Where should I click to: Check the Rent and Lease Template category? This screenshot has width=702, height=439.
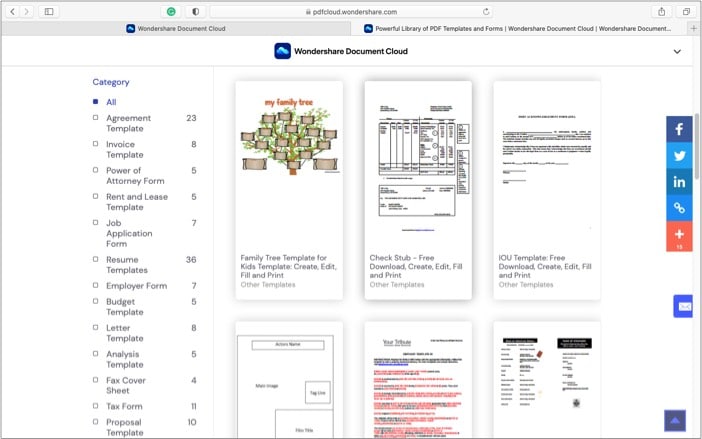pyautogui.click(x=95, y=196)
